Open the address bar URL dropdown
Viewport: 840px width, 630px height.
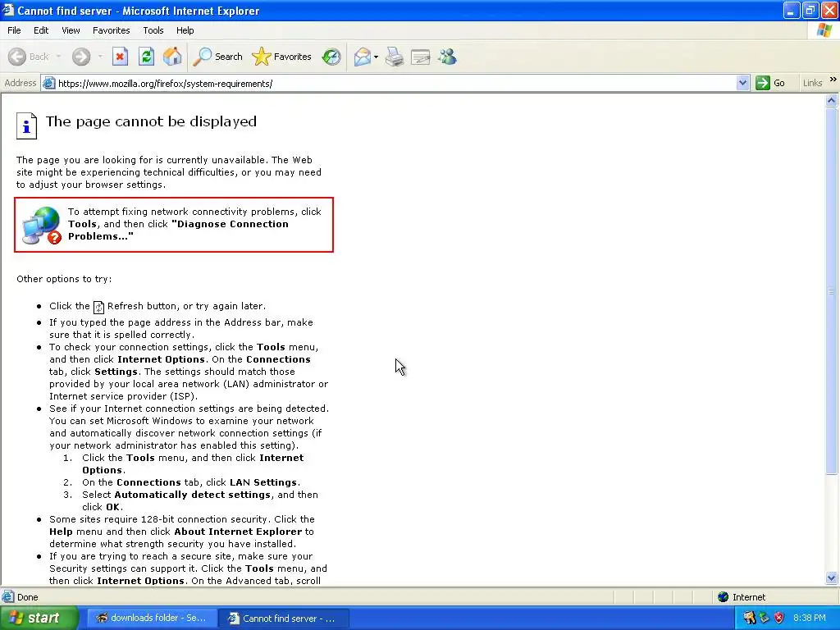(742, 83)
